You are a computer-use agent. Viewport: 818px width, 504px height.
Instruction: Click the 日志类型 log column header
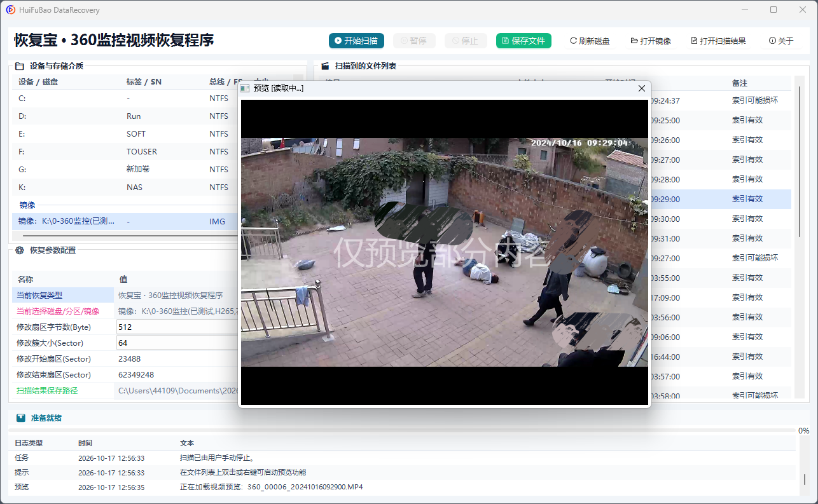click(x=29, y=443)
